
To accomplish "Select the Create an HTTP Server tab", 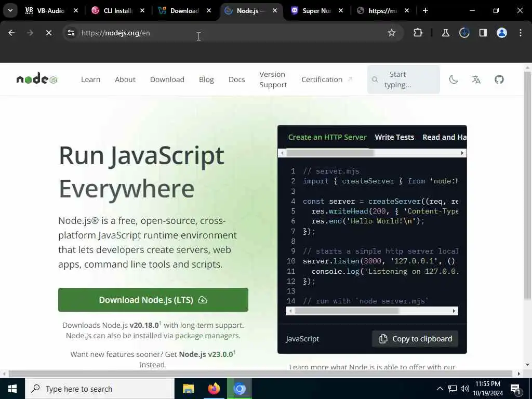I will (x=327, y=137).
